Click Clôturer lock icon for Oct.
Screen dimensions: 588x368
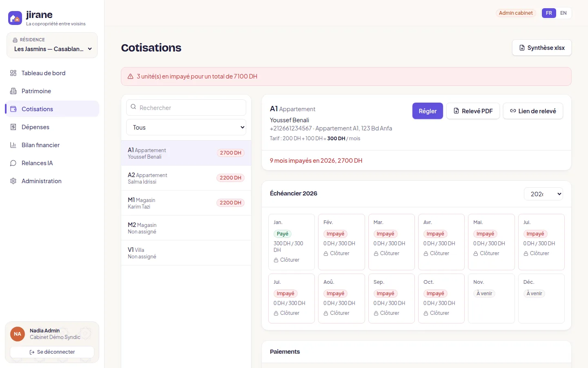(426, 313)
